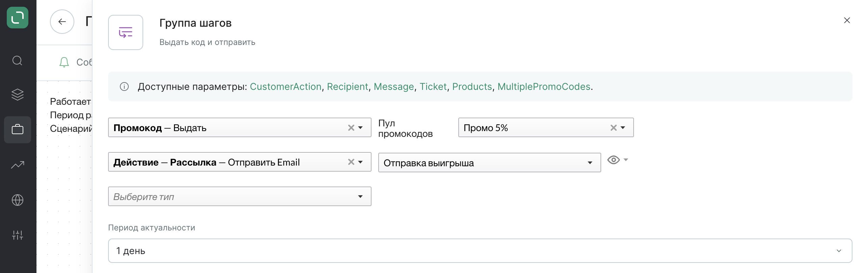Open the CustomerAction parameter link
Image resolution: width=868 pixels, height=273 pixels.
pyautogui.click(x=285, y=87)
